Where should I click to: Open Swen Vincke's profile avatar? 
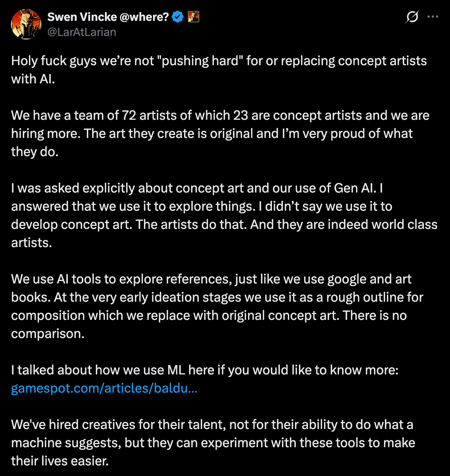tap(26, 24)
